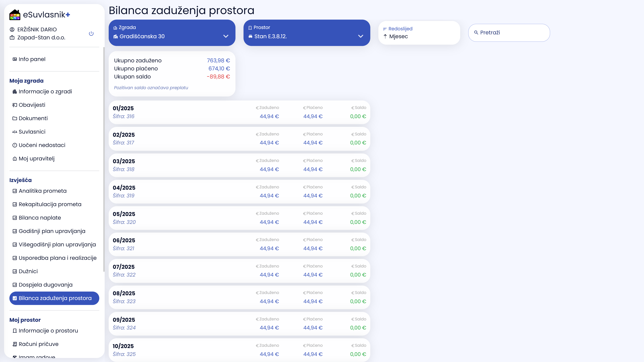The height and width of the screenshot is (362, 644).
Task: Click the Izvješća section heading
Action: [x=20, y=180]
